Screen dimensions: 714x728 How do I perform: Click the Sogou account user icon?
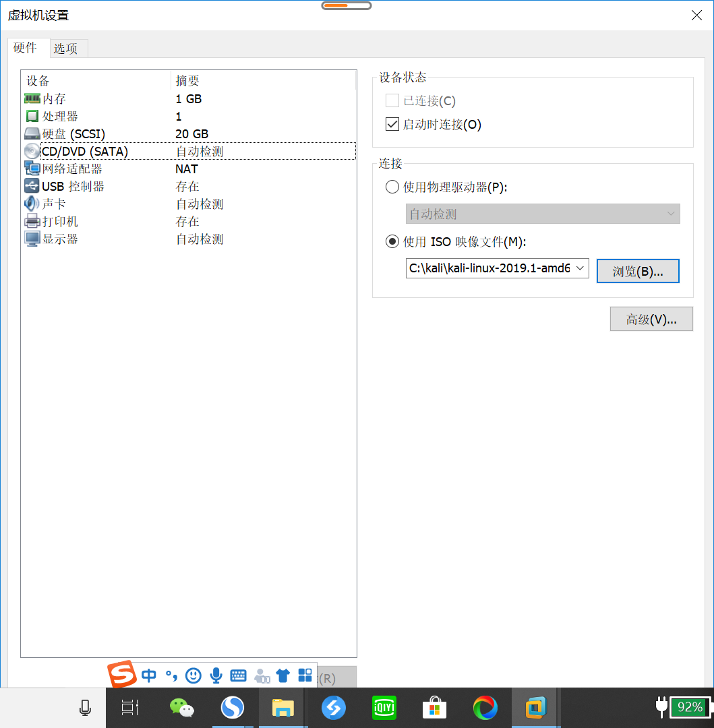coord(262,676)
